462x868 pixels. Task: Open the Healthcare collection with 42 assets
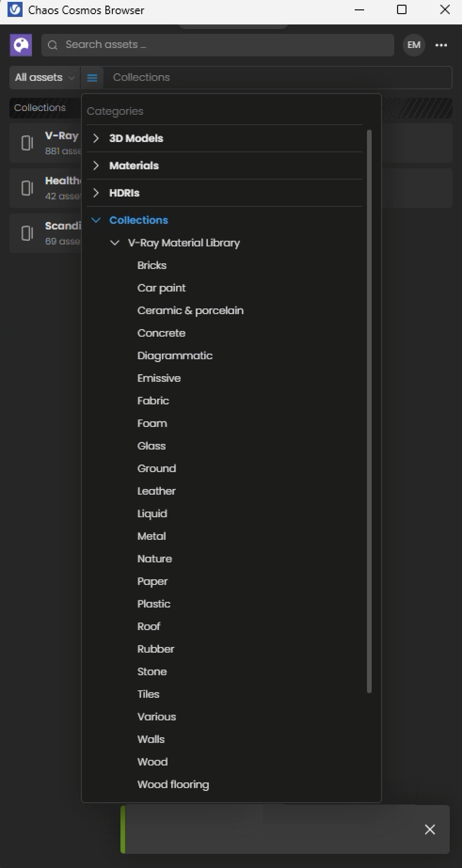click(46, 188)
